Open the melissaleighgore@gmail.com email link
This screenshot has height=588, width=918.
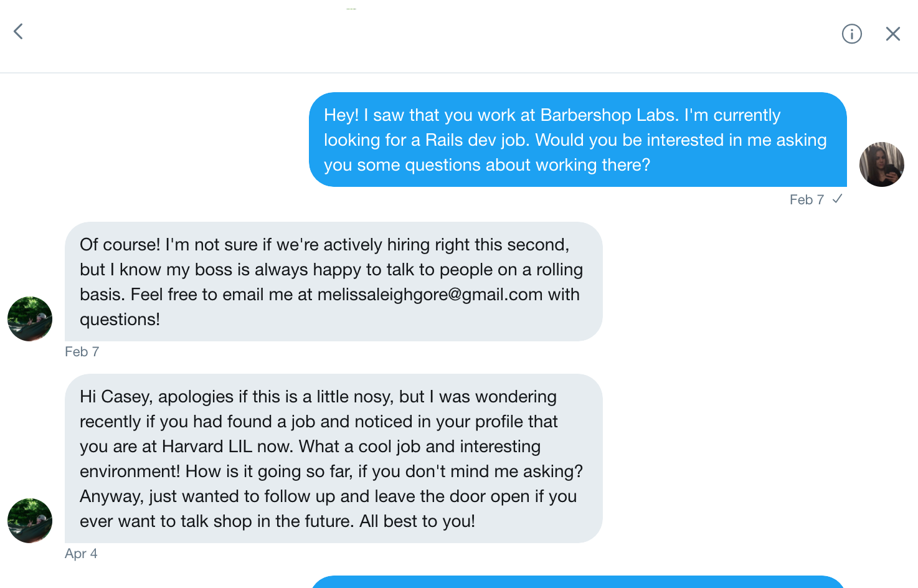[430, 295]
